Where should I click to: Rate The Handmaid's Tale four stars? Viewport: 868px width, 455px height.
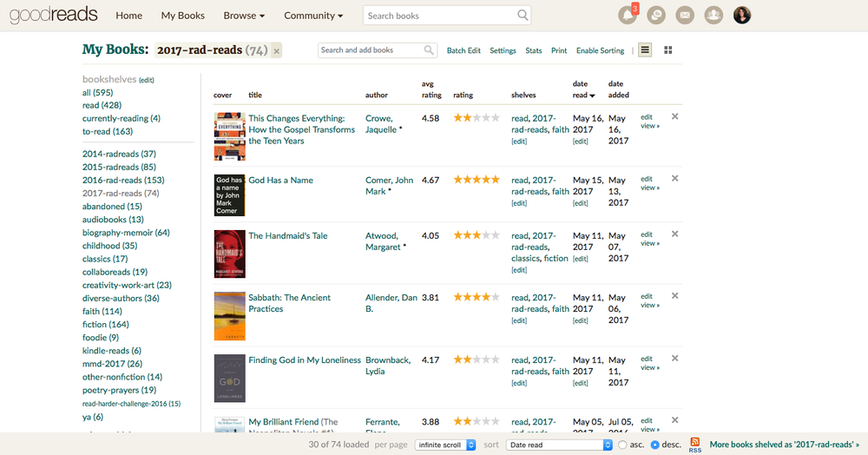click(x=486, y=234)
